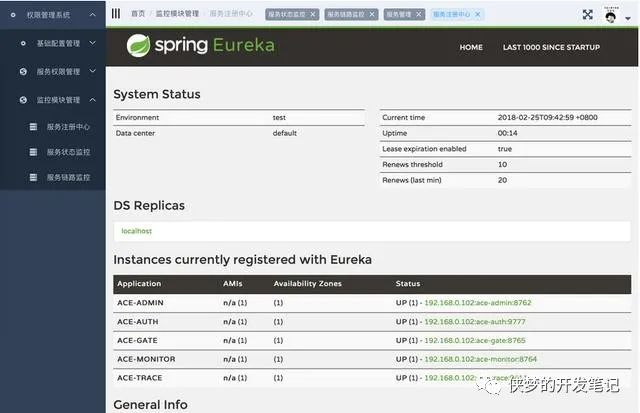Click the gear icon beside 基础配置管理
This screenshot has width=640, height=413.
23,43
